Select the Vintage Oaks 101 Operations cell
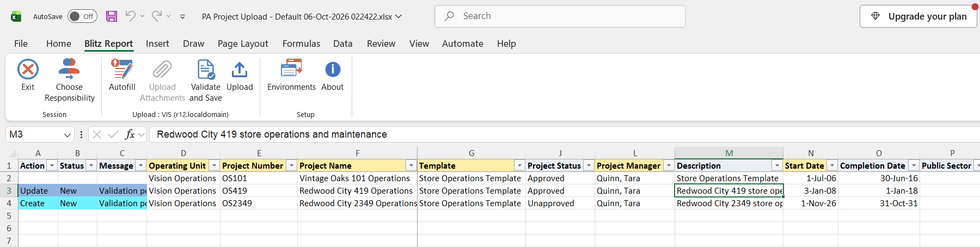 click(x=357, y=178)
